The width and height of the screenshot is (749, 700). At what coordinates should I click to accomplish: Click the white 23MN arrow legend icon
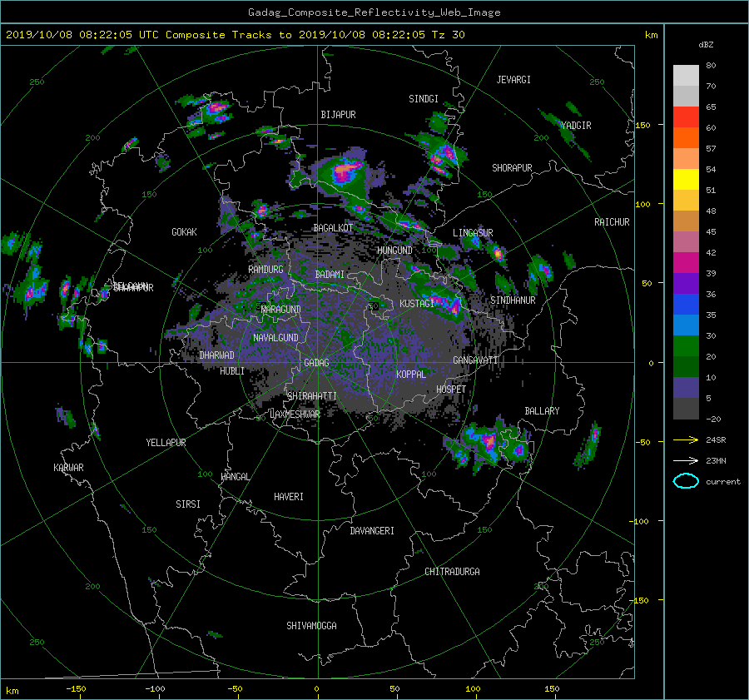pyautogui.click(x=686, y=460)
